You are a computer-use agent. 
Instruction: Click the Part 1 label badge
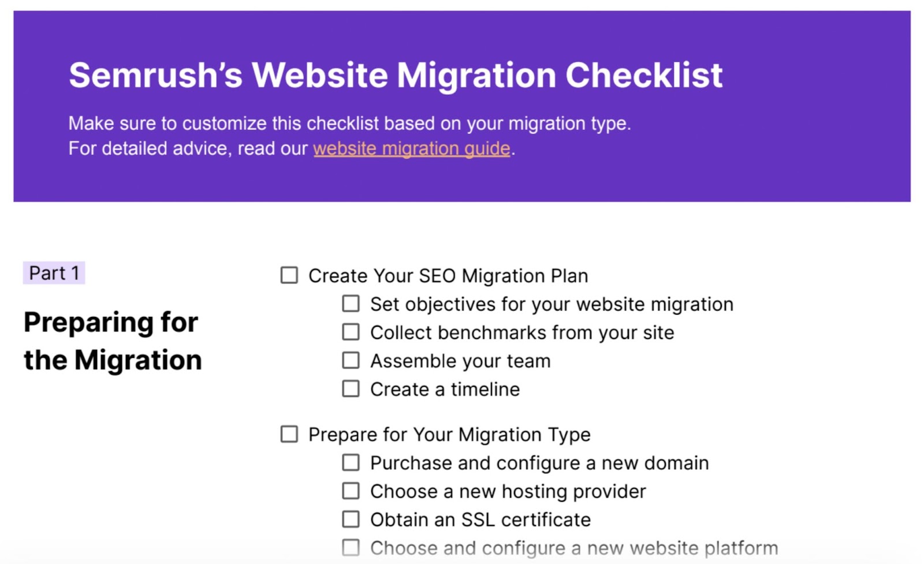[54, 273]
